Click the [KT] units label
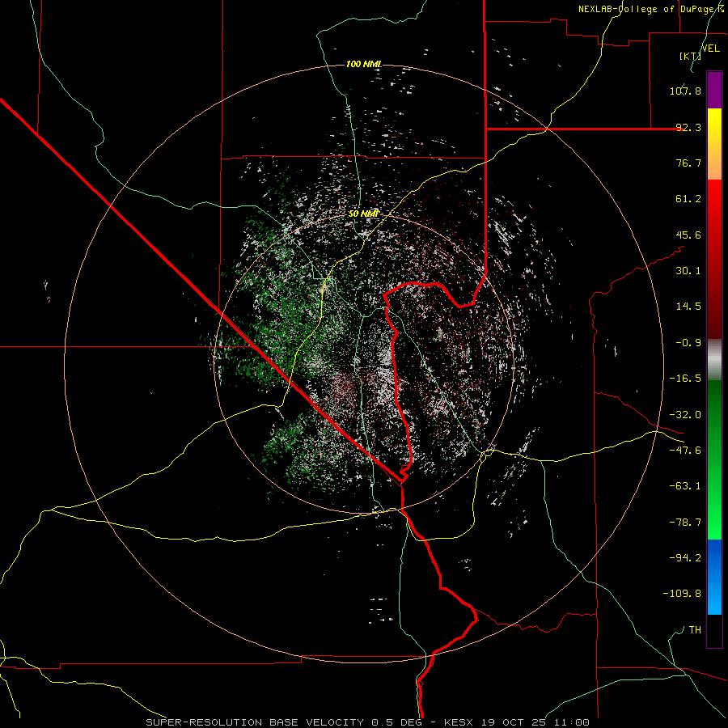This screenshot has height=728, width=728. [690, 56]
